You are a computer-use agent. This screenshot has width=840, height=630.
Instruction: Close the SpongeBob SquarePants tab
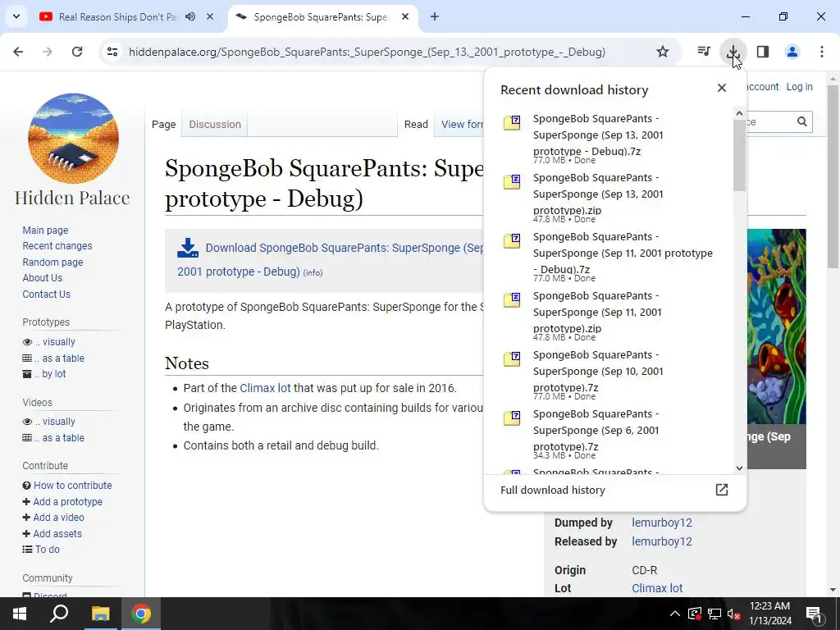tap(405, 16)
